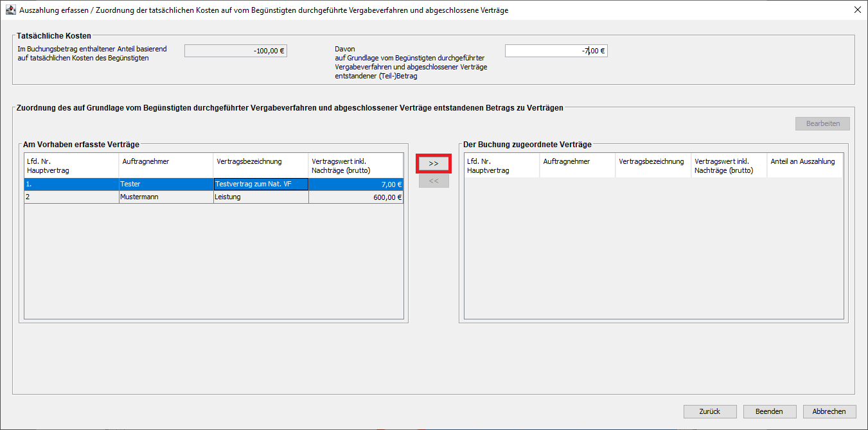
Task: Close the Auszahlung erfassen dialog window
Action: point(857,10)
